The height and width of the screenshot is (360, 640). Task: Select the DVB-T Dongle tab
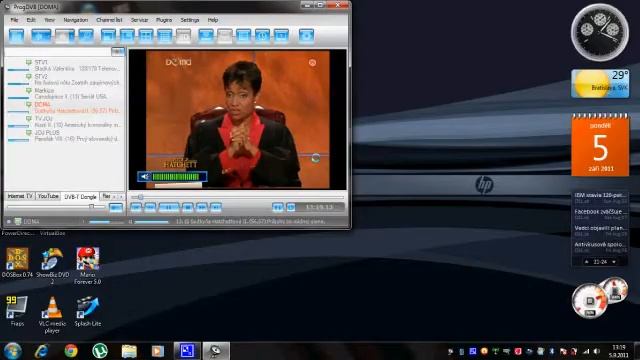click(80, 197)
